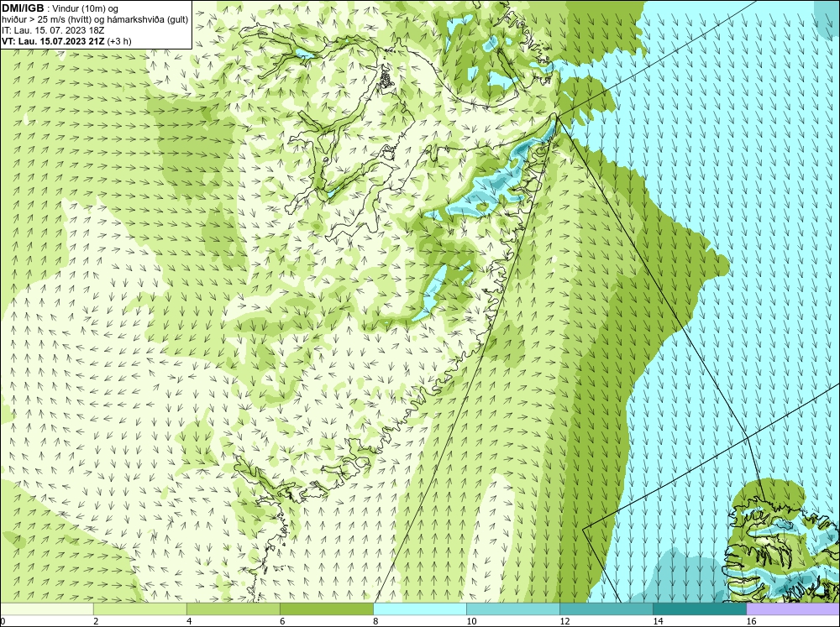Click the 6–8 m/s dark green legend swatch

(327, 609)
